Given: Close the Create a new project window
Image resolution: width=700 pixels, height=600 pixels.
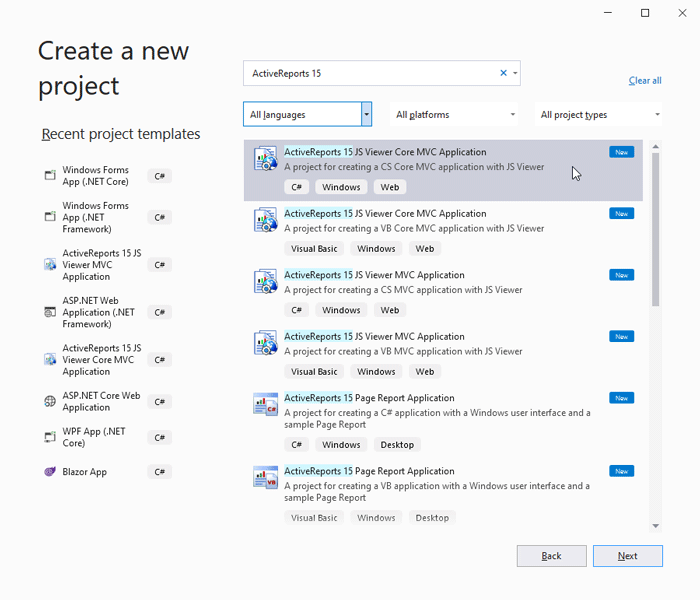Looking at the screenshot, I should (682, 13).
